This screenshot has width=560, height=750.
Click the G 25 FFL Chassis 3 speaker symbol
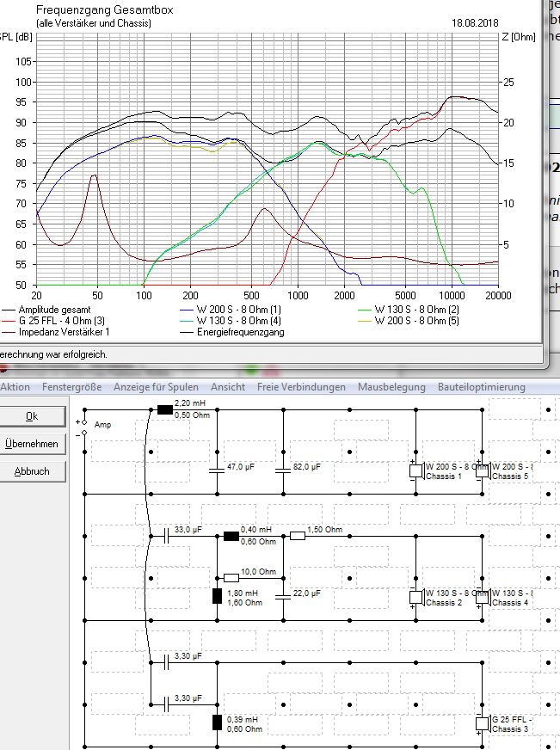(x=483, y=723)
